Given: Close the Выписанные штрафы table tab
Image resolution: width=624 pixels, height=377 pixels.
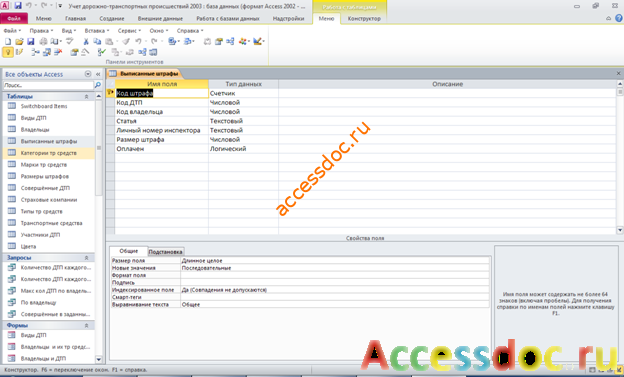Looking at the screenshot, I should pyautogui.click(x=618, y=73).
